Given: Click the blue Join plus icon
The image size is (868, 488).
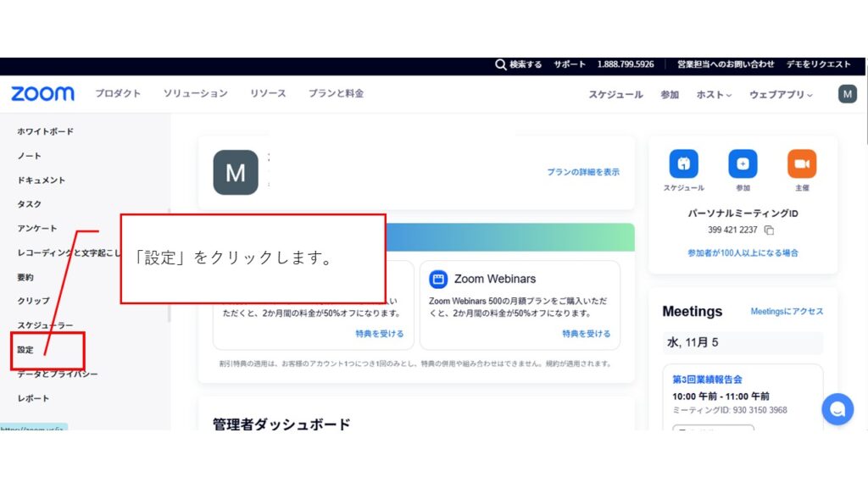Looking at the screenshot, I should pyautogui.click(x=743, y=164).
